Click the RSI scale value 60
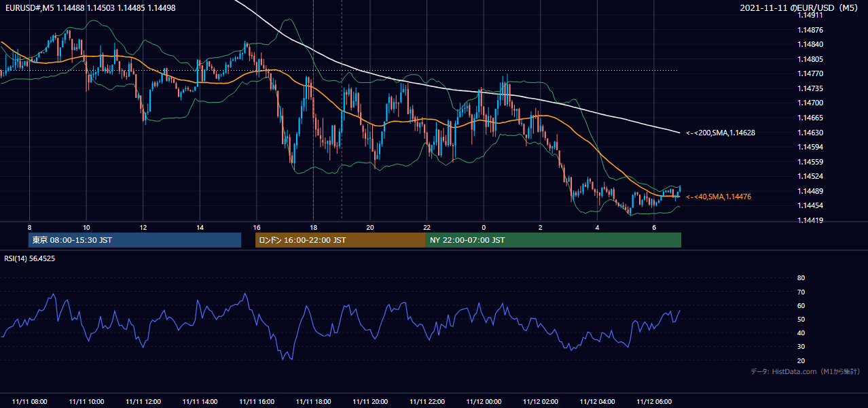 (801, 305)
